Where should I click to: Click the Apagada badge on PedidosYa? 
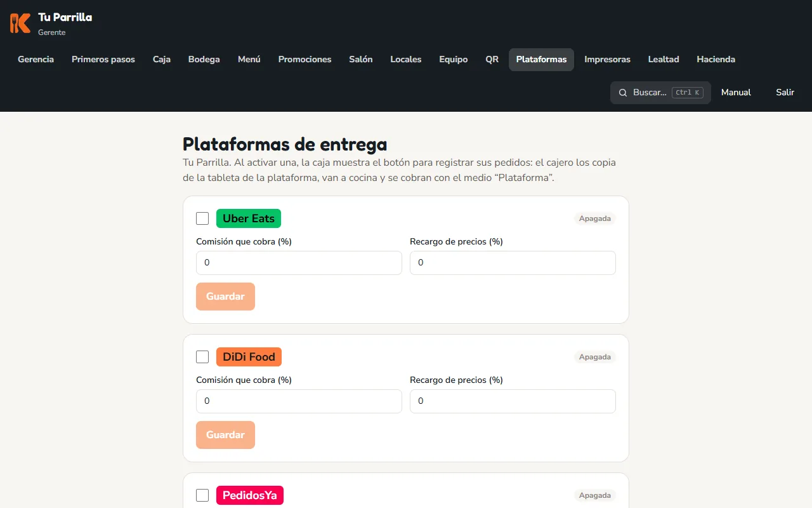tap(595, 495)
